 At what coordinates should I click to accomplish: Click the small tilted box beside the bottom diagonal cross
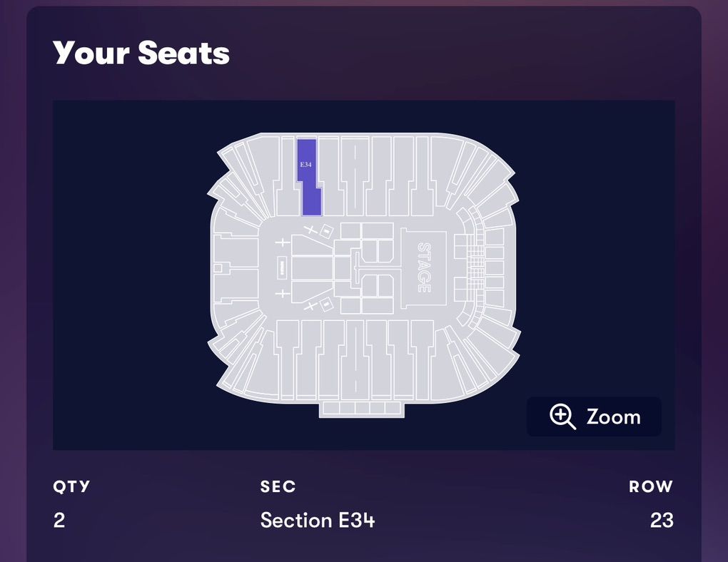(326, 305)
